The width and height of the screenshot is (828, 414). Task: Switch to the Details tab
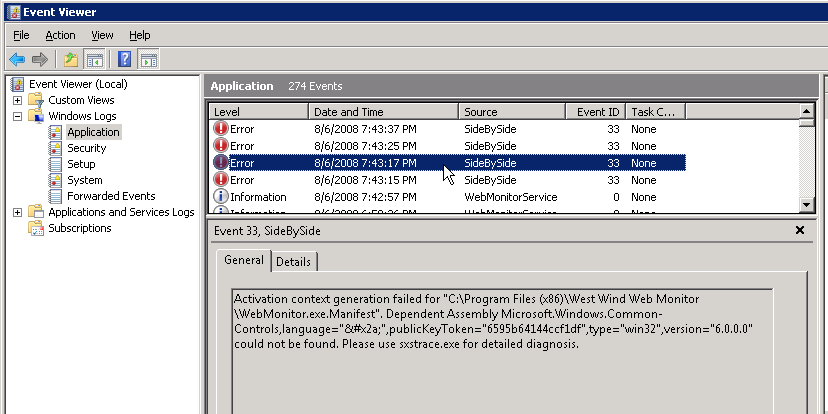click(x=293, y=261)
